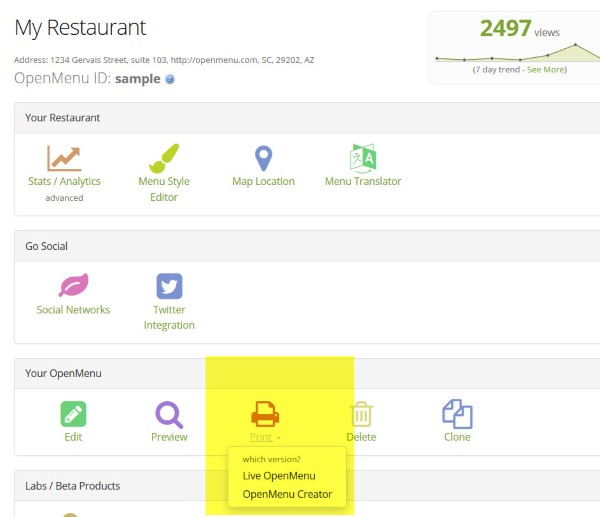The width and height of the screenshot is (600, 517).
Task: Click the green Edit pencil icon
Action: 73,414
